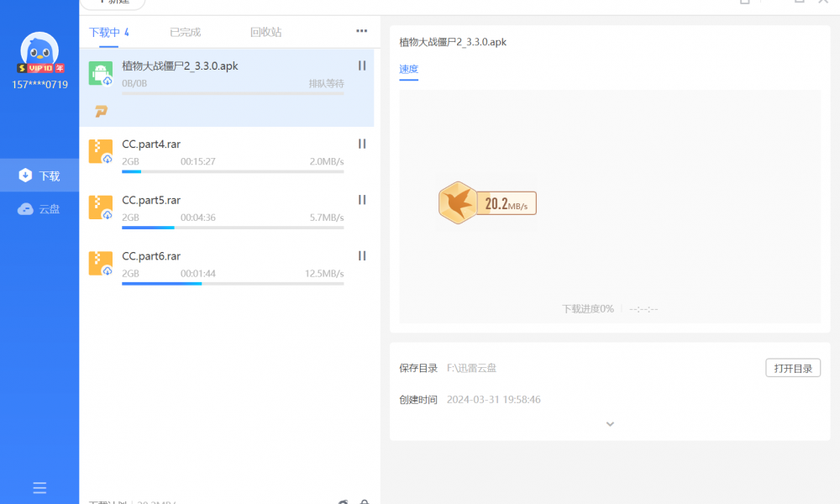The height and width of the screenshot is (504, 840).
Task: Expand task details with the down chevron
Action: point(610,424)
